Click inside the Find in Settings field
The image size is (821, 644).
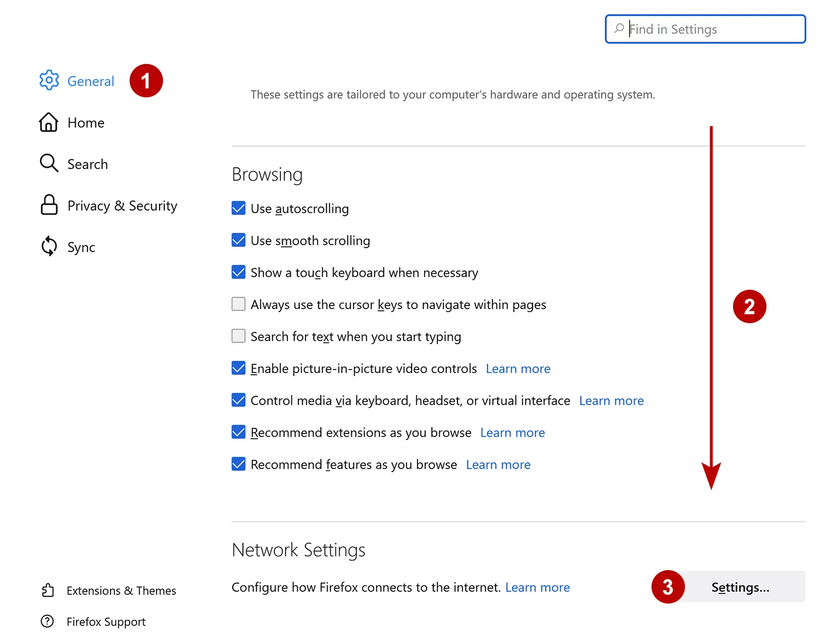[704, 29]
